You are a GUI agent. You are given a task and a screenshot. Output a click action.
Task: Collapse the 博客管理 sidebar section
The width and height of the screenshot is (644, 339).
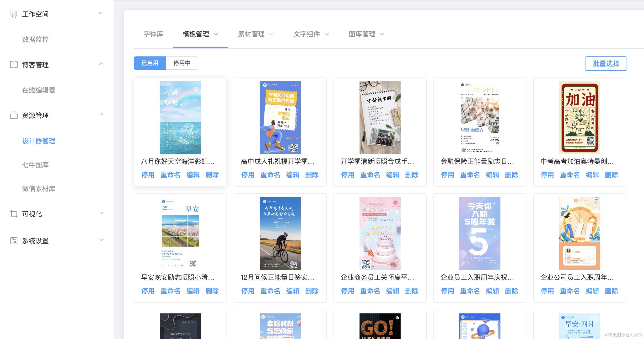[x=101, y=64]
